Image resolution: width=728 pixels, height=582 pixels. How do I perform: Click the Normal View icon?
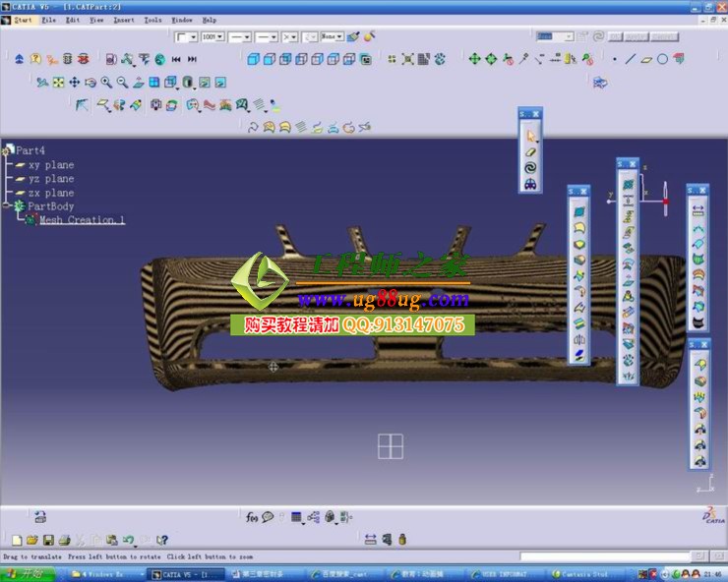tap(139, 83)
